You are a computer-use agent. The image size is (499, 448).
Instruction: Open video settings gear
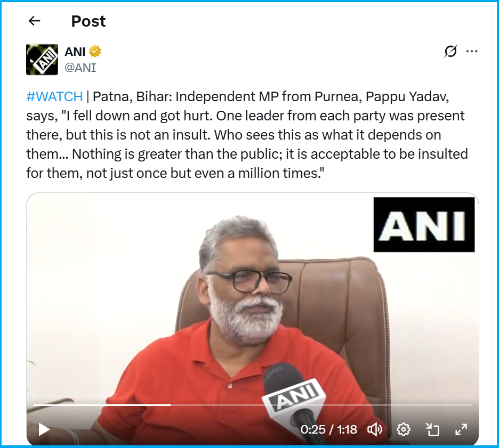point(403,429)
